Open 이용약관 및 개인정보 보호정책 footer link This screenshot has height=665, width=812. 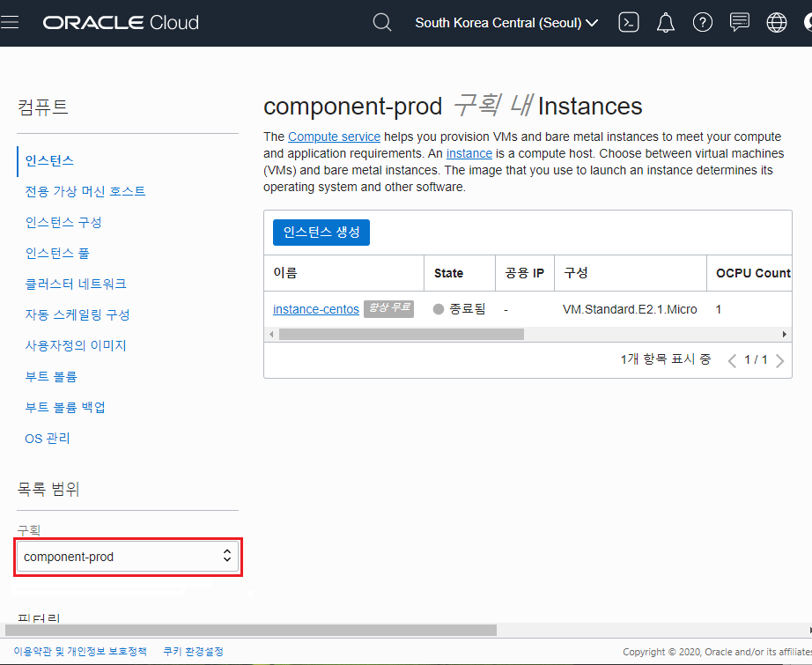point(80,651)
